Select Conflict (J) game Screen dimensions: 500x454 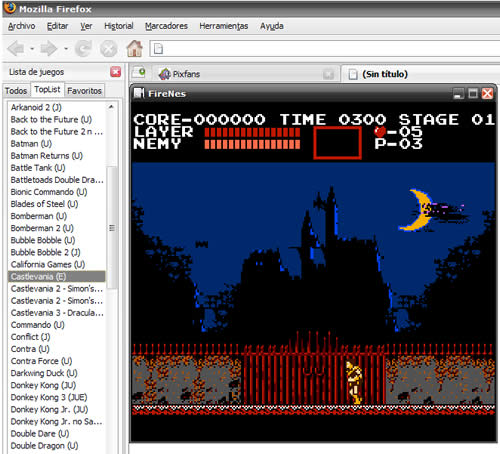57,337
